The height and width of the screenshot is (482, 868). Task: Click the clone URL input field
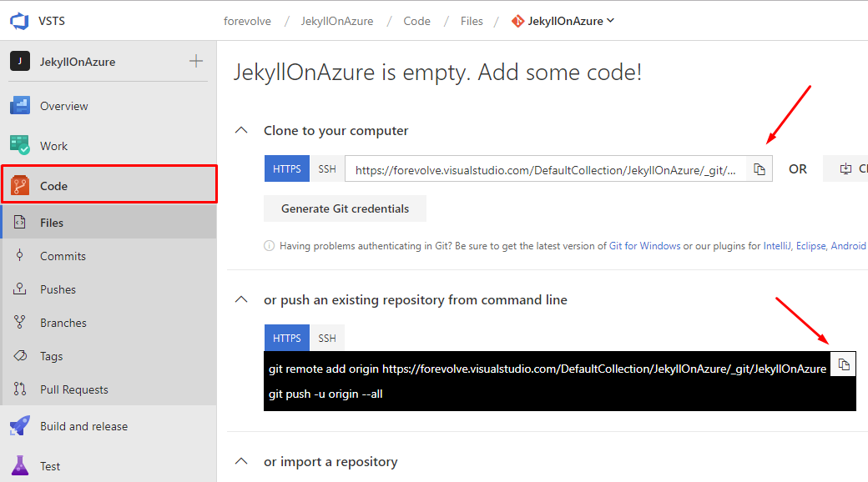pyautogui.click(x=546, y=169)
